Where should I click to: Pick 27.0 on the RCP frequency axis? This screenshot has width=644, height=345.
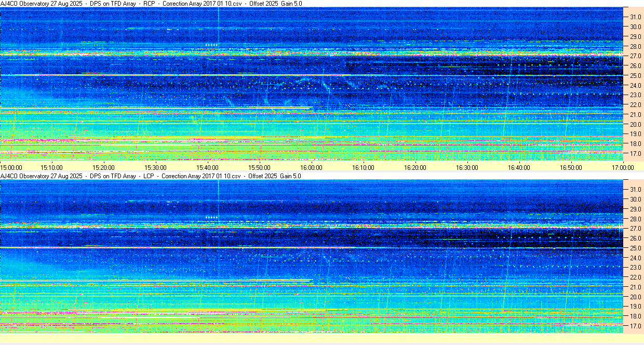click(x=636, y=56)
